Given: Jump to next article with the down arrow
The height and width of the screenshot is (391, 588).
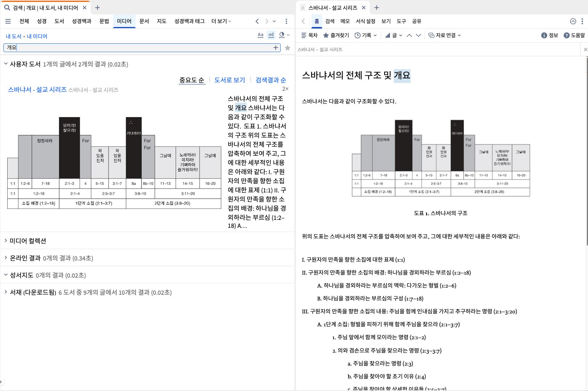Looking at the screenshot, I should (x=419, y=35).
